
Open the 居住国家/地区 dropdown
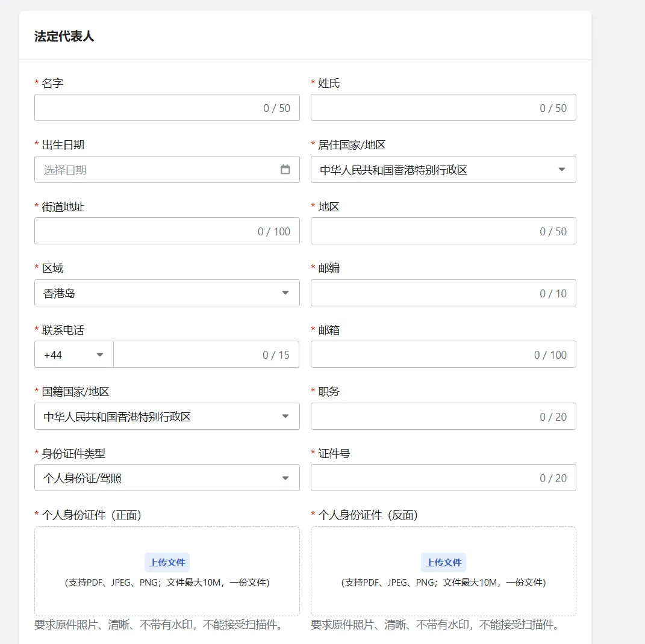point(443,170)
